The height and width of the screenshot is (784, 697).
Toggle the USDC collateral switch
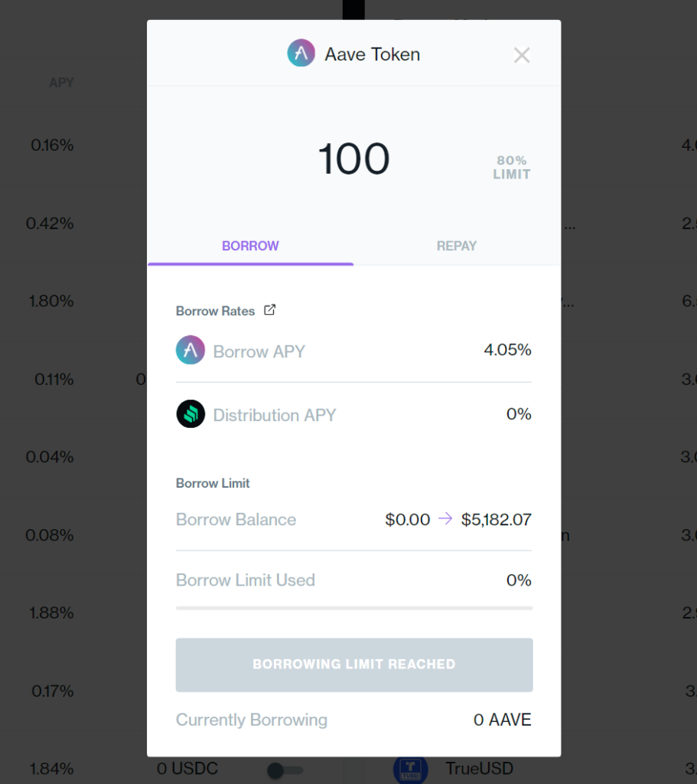285,769
